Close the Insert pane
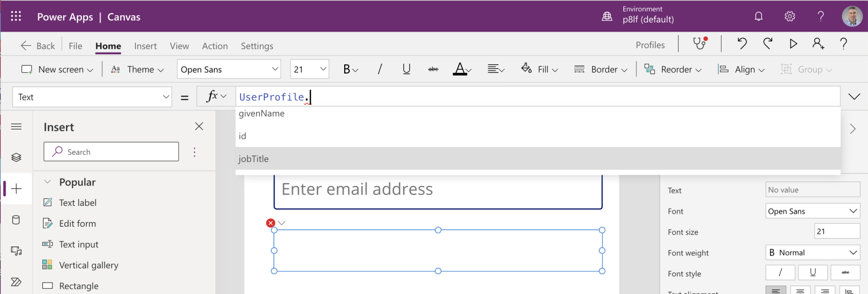The image size is (868, 294). point(199,127)
